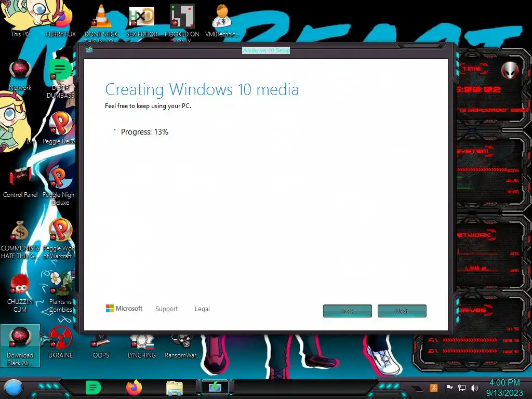This screenshot has width=532, height=399.
Task: Select the money bag COMMUNISTS HATE THIS icon
Action: coord(20,239)
